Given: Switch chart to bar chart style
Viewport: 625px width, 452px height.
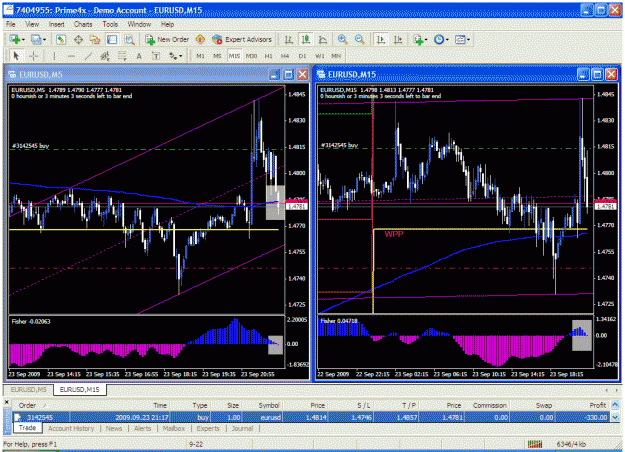Looking at the screenshot, I should click(289, 39).
